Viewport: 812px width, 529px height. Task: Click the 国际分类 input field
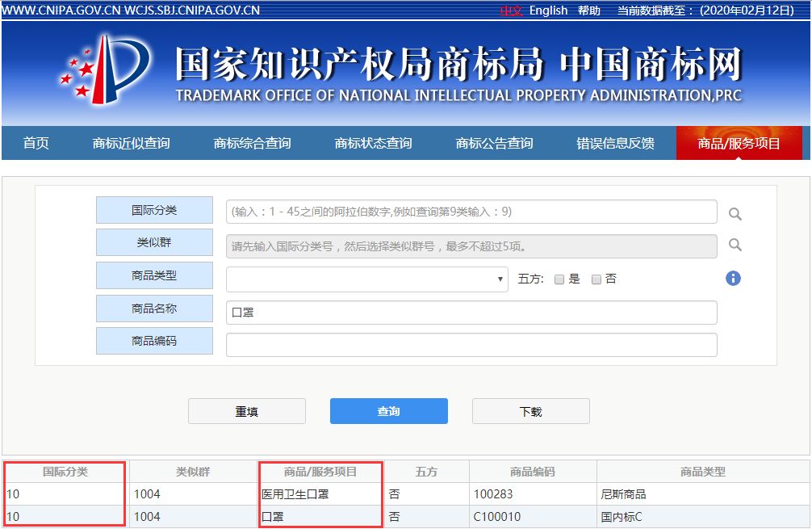(x=470, y=212)
